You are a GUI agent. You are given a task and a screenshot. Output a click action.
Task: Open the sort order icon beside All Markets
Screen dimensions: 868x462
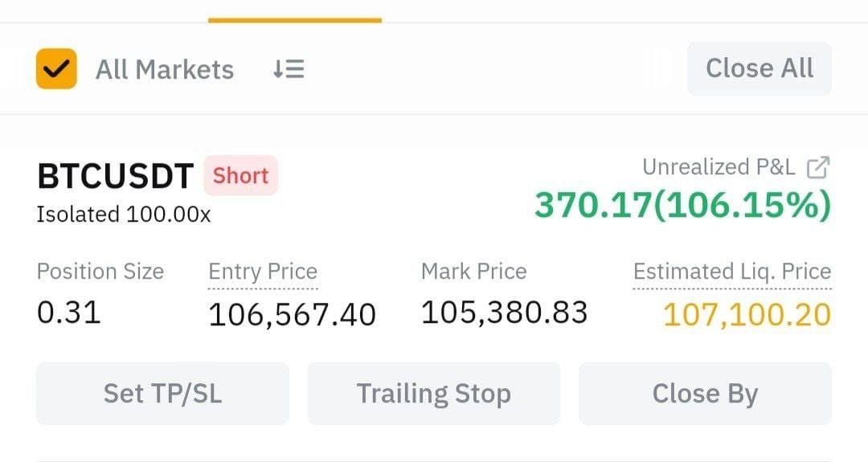pyautogui.click(x=289, y=69)
